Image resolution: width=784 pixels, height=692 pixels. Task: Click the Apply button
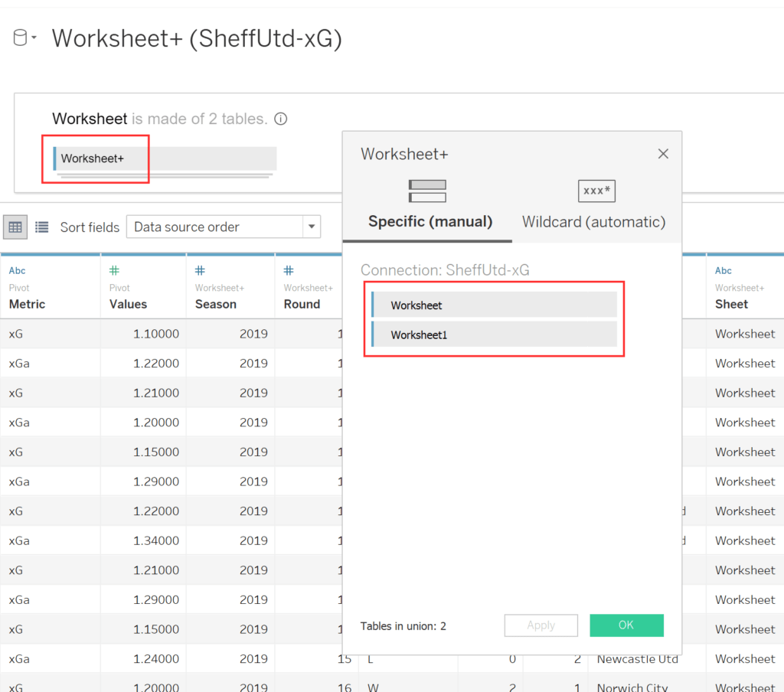pos(541,625)
